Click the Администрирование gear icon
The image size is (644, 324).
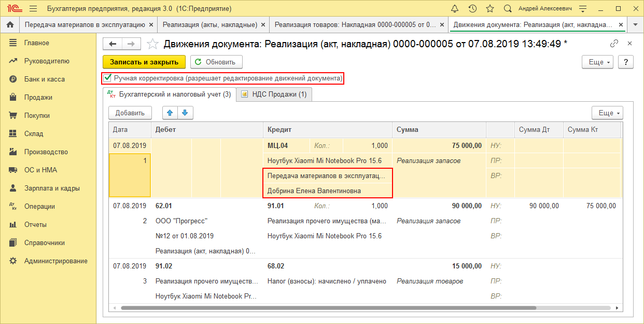[13, 261]
